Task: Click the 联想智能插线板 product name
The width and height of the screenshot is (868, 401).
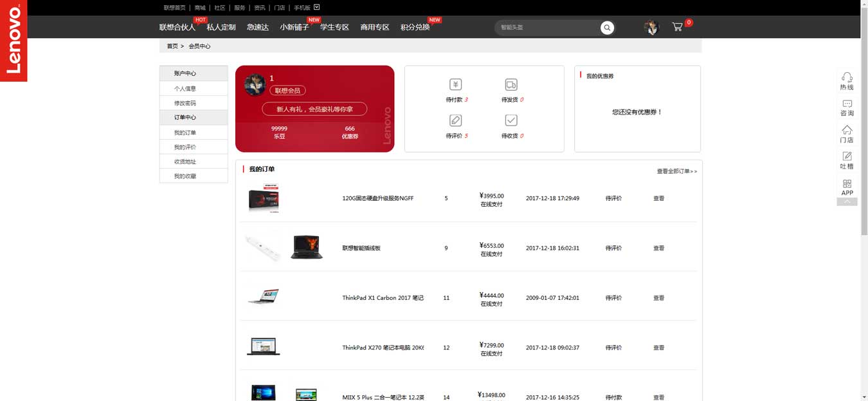Action: pos(361,248)
